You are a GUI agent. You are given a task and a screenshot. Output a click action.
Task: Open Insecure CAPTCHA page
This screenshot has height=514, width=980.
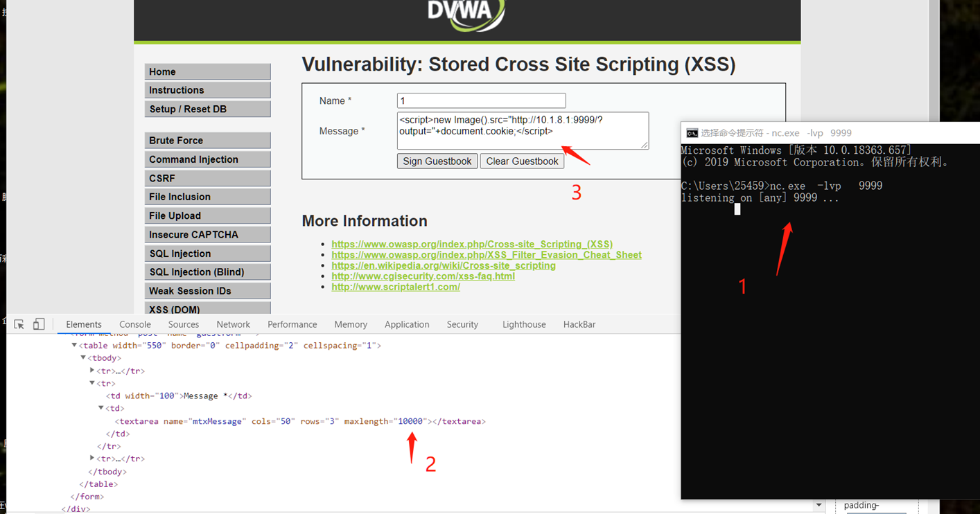[207, 234]
